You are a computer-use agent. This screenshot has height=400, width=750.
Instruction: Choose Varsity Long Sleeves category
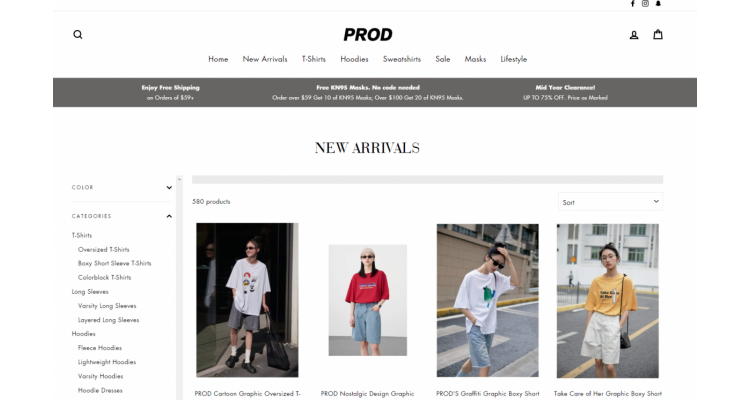pos(107,306)
